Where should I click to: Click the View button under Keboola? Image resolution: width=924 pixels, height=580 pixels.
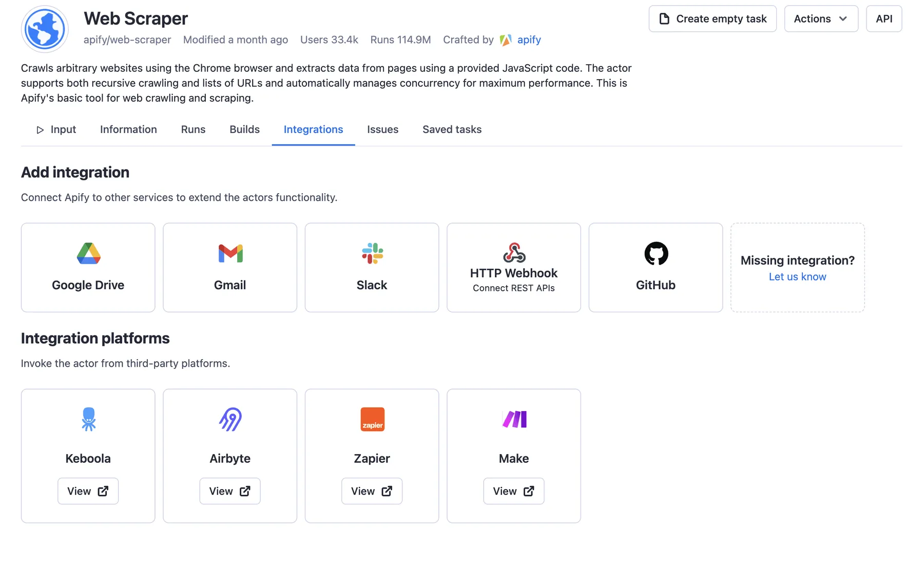tap(88, 491)
